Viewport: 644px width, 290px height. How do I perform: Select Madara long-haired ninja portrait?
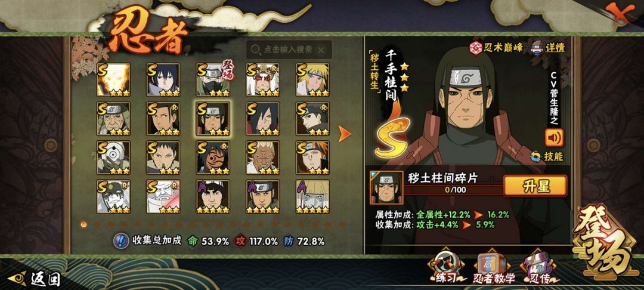(263, 119)
